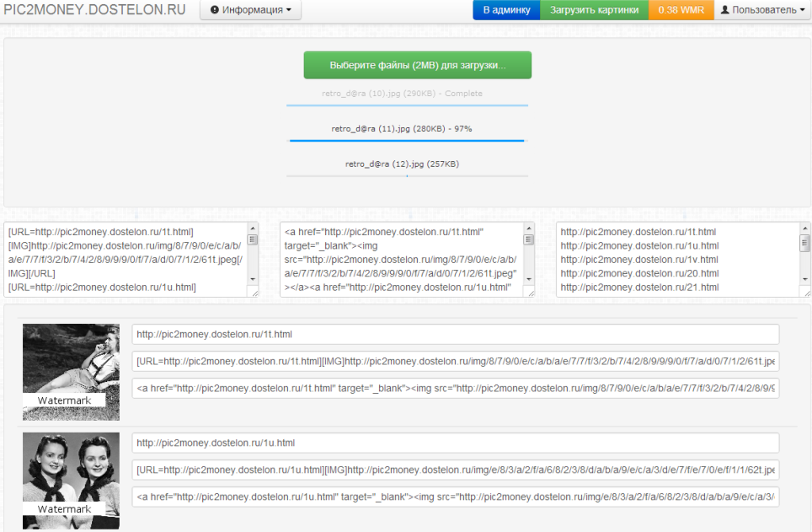The width and height of the screenshot is (812, 532).
Task: Open the Пользователь dropdown menu
Action: 763,10
